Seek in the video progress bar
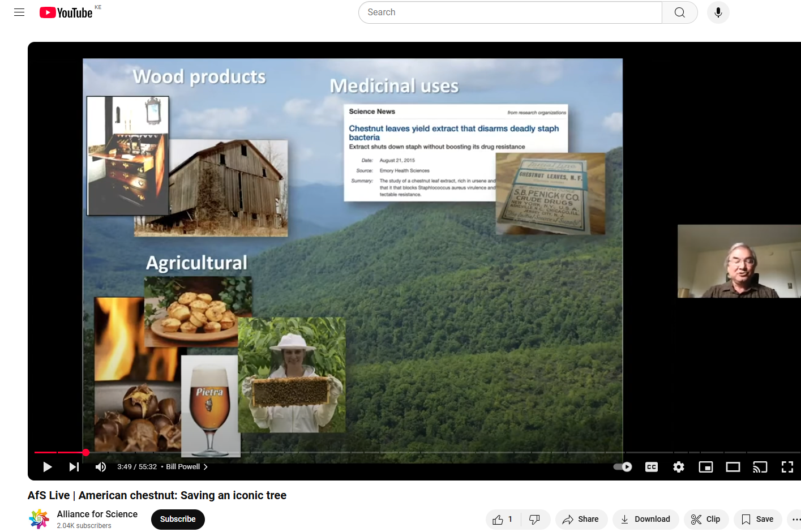The height and width of the screenshot is (532, 801). coord(417,452)
